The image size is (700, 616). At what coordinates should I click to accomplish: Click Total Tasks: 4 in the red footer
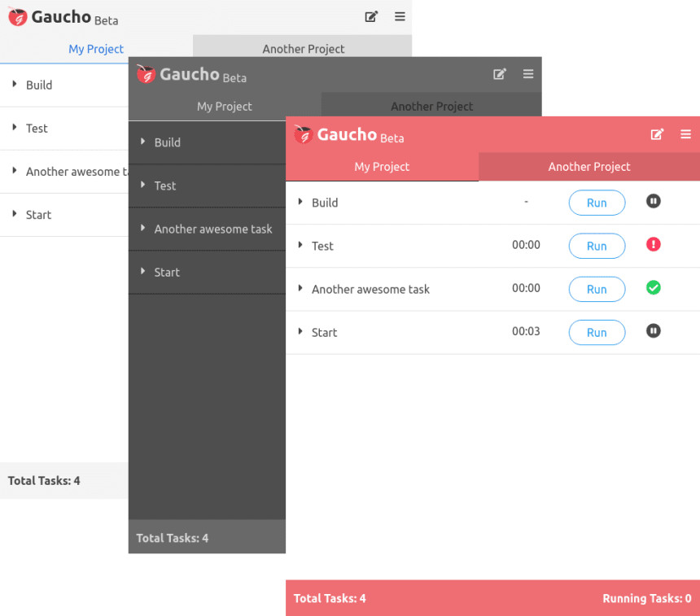click(330, 599)
